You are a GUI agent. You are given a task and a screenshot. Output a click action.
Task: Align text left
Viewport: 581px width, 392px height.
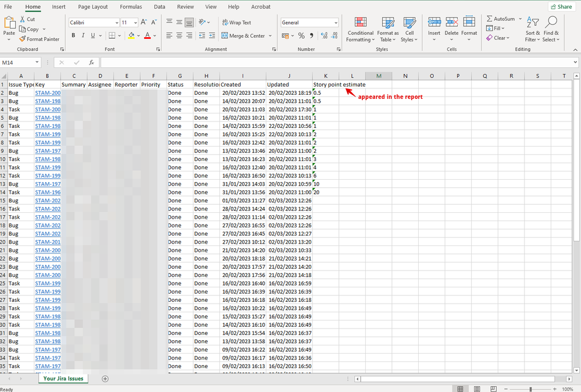169,35
